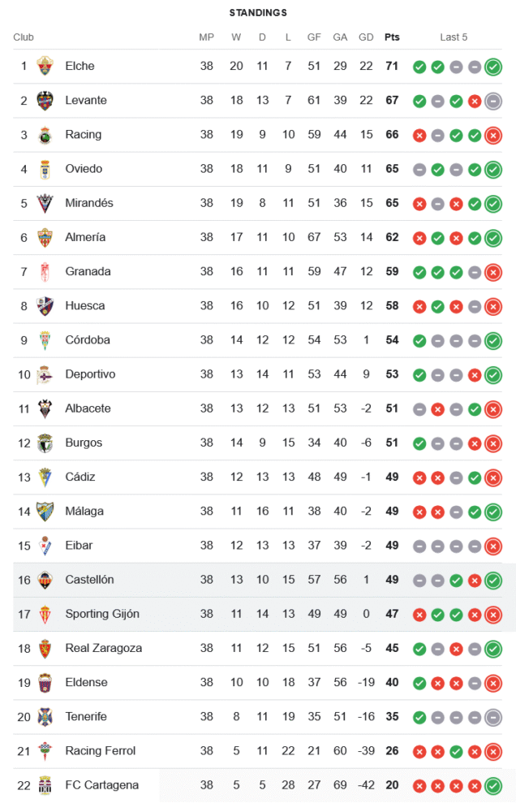Click the Málaga club badge

tap(45, 512)
